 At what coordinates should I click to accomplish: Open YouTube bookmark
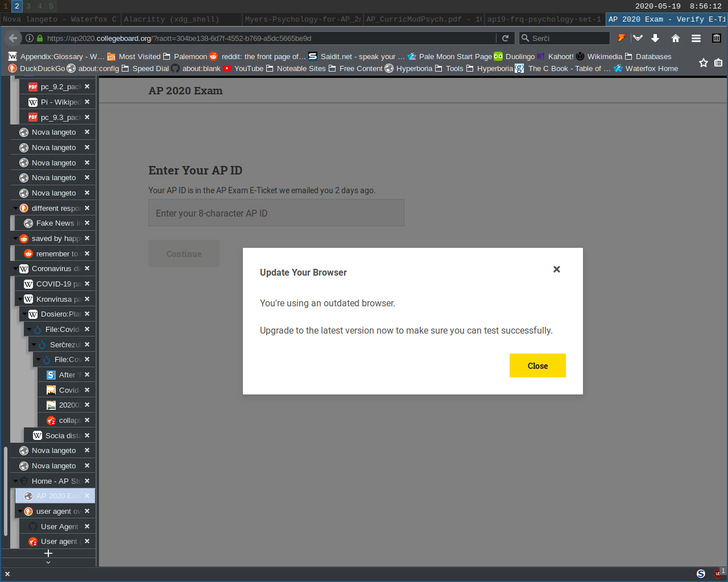[x=243, y=68]
